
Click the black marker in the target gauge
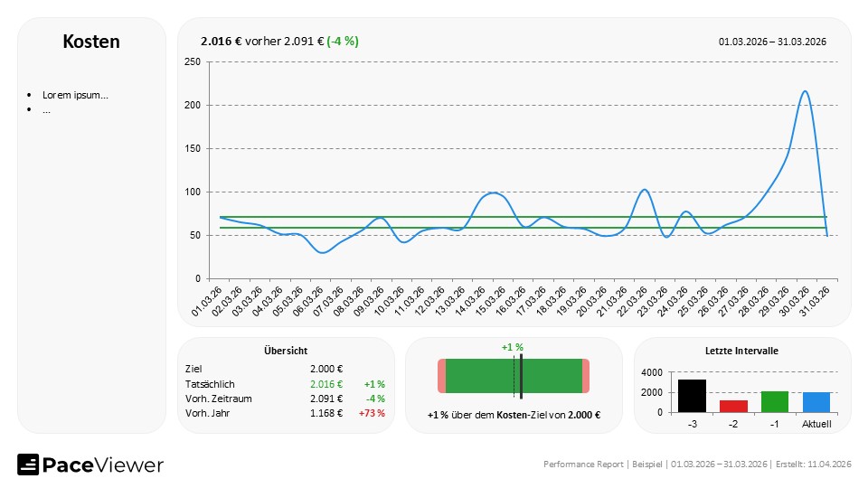[x=522, y=378]
